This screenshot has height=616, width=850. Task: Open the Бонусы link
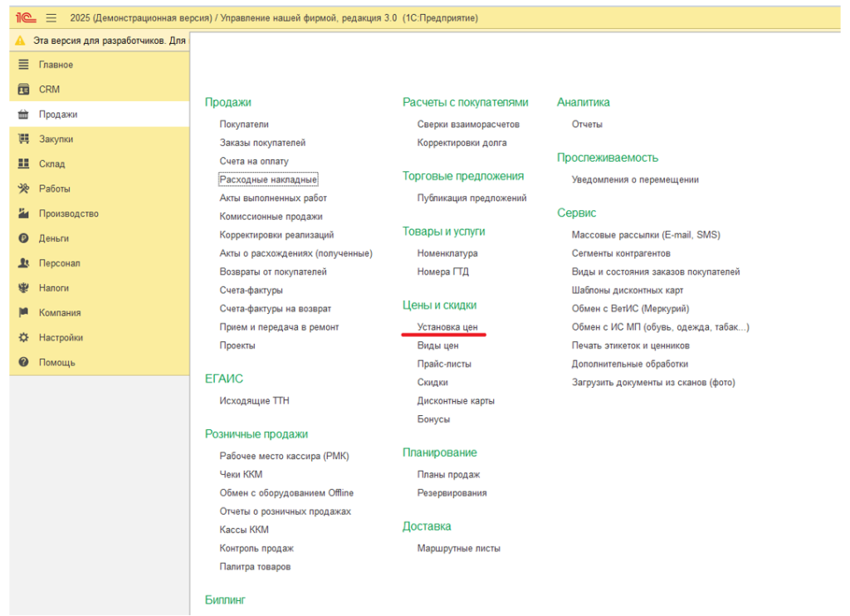(433, 419)
